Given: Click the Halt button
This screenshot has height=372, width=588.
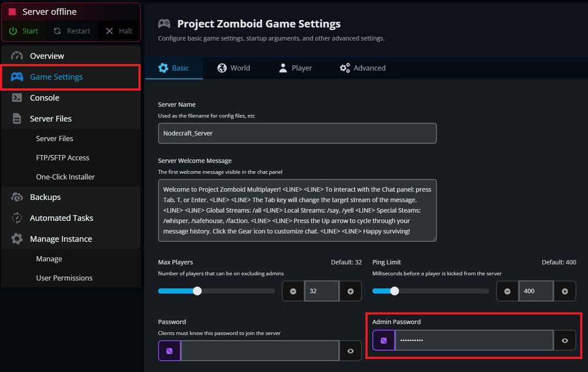Looking at the screenshot, I should [118, 31].
